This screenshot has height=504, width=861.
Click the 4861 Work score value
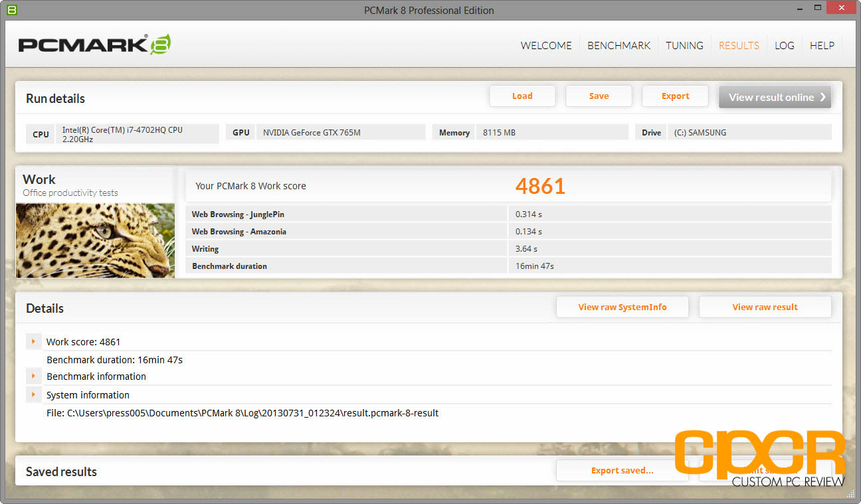(x=540, y=186)
